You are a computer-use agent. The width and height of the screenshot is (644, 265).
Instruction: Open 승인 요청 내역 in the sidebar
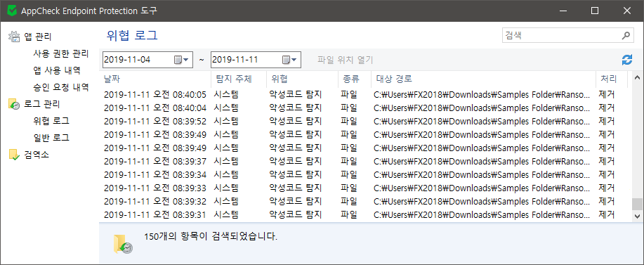pos(61,87)
